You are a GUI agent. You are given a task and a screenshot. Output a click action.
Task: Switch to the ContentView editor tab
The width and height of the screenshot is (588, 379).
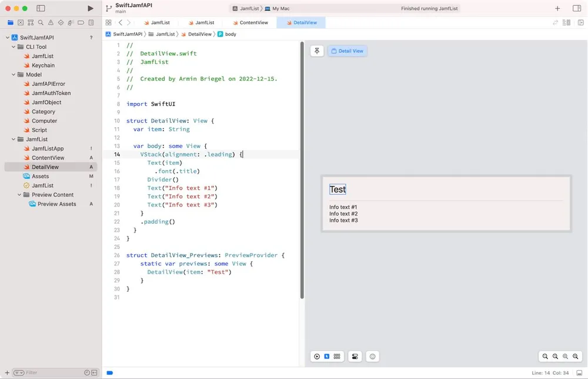click(x=249, y=22)
